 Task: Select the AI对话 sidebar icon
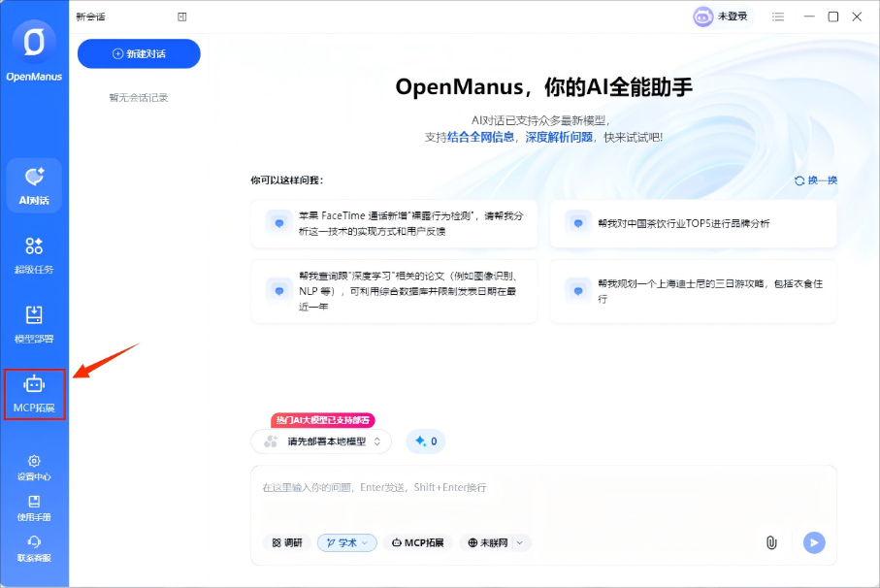(34, 184)
